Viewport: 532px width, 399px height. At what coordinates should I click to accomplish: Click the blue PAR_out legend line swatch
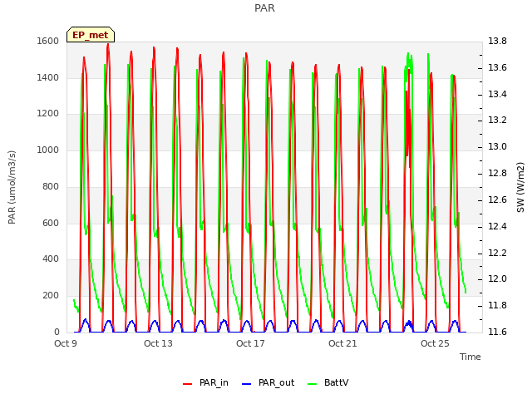coord(247,384)
